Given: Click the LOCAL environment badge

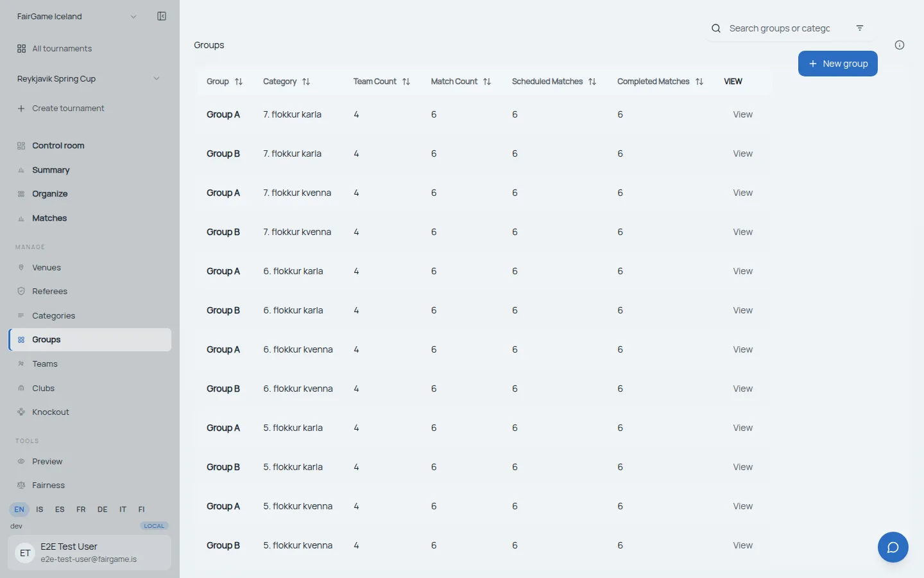Looking at the screenshot, I should pos(154,526).
